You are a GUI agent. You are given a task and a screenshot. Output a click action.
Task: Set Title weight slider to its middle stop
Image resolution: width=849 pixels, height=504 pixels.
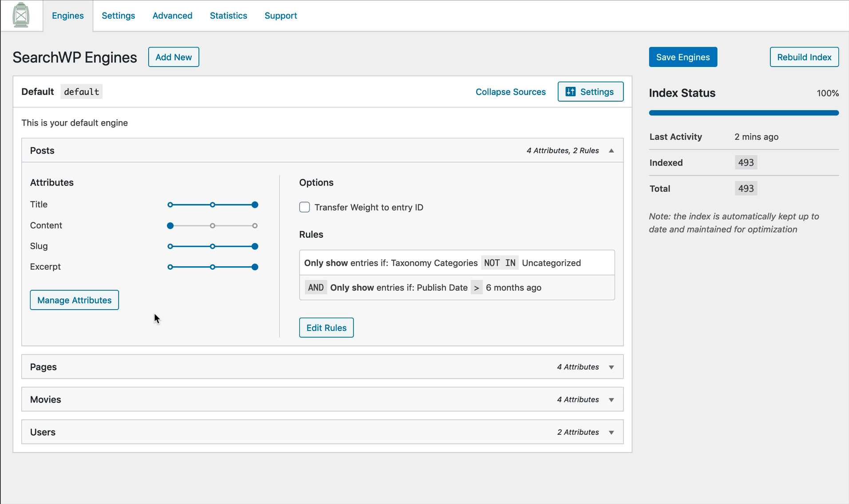tap(213, 205)
